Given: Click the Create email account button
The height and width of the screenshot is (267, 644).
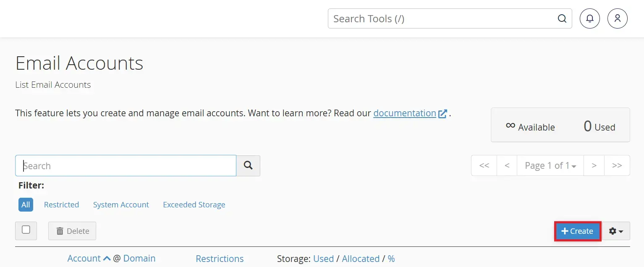Looking at the screenshot, I should [x=577, y=231].
